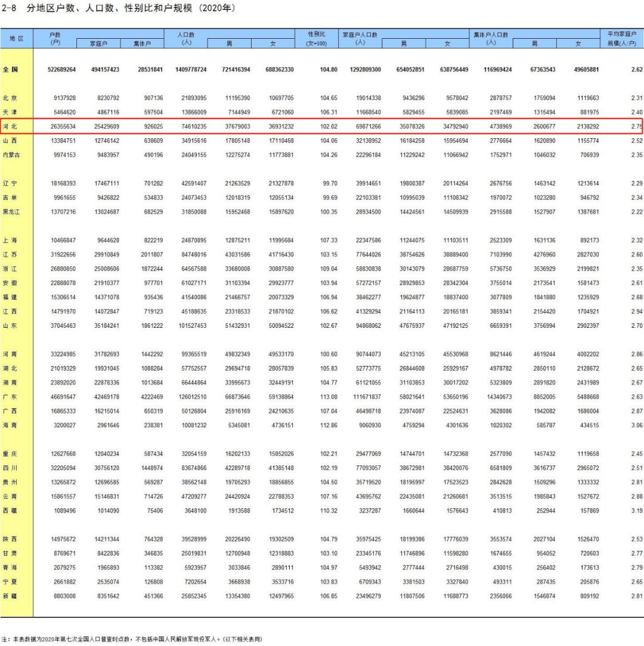Select the 男 sub-header under 人口数

click(x=229, y=44)
